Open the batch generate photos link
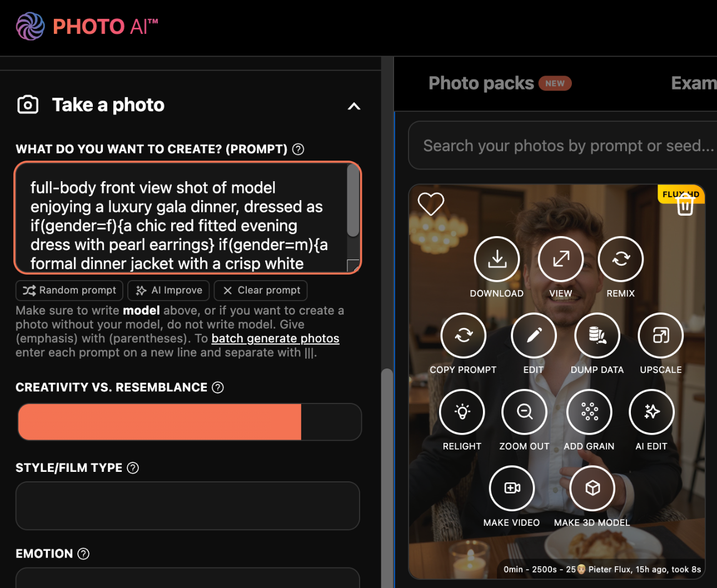Screen dimensions: 717x588 click(275, 338)
